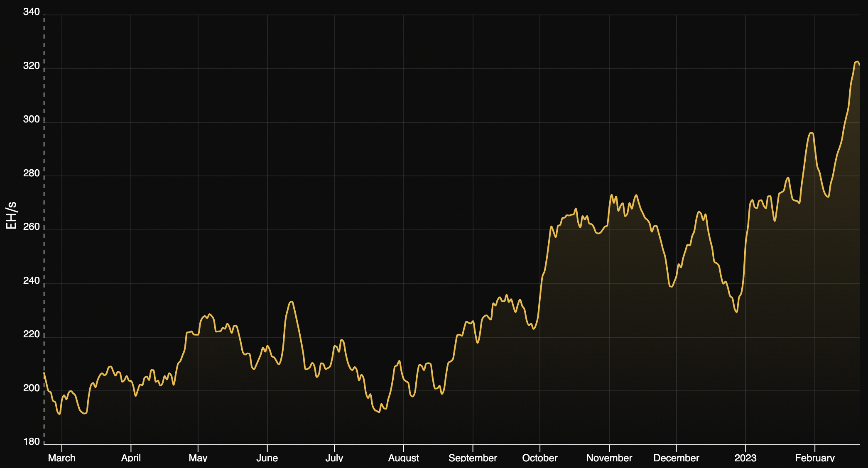Click the 'October' x-axis label
Image resolution: width=868 pixels, height=468 pixels.
(540, 458)
